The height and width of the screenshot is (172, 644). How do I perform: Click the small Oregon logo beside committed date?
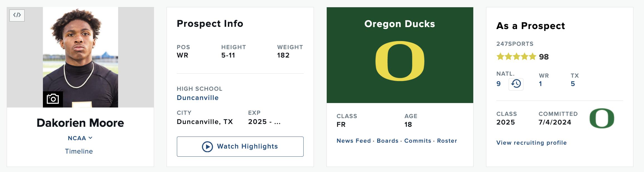point(602,118)
